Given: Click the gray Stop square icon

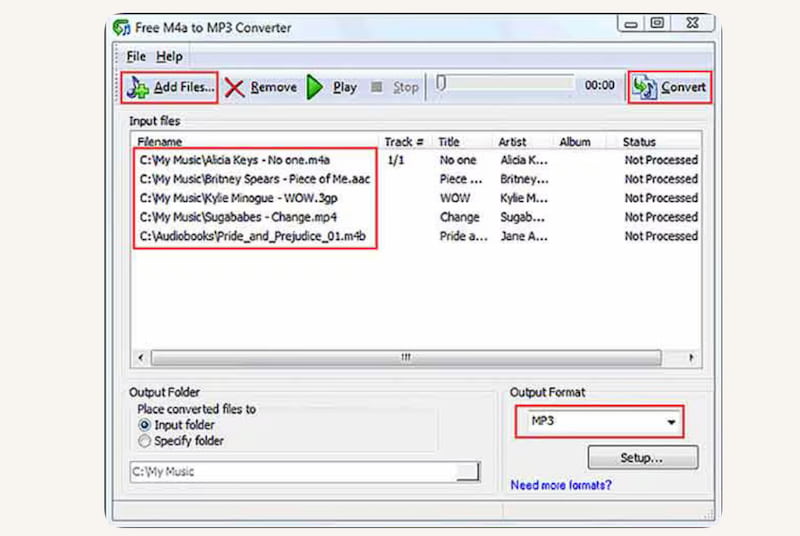Looking at the screenshot, I should click(x=377, y=87).
